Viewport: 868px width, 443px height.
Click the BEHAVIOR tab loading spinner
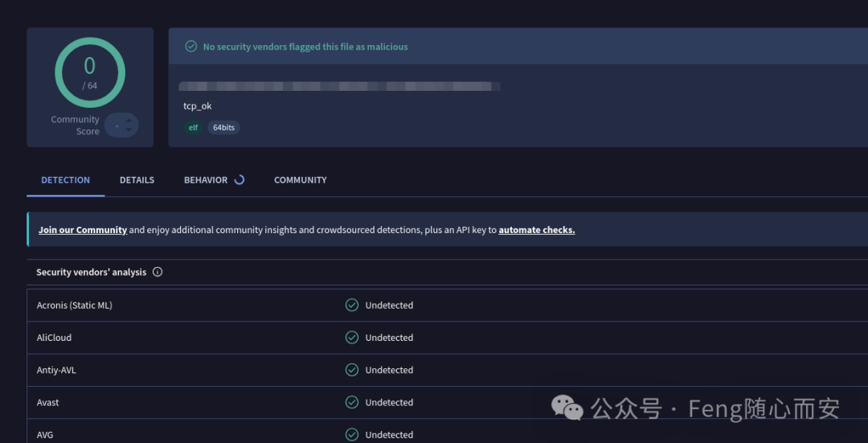(x=240, y=179)
